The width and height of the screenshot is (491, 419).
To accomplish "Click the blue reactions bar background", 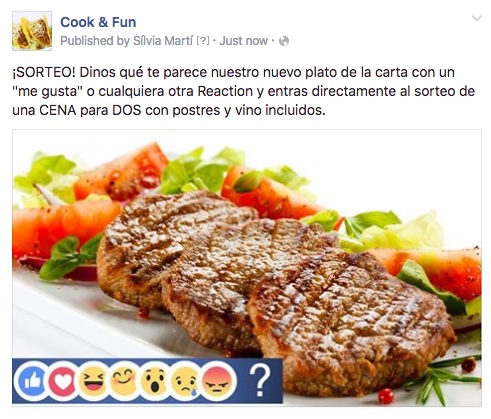I will pyautogui.click(x=147, y=381).
